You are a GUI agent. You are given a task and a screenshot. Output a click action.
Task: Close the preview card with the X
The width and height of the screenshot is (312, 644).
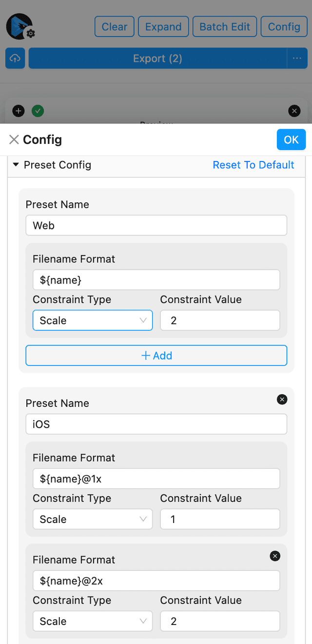tap(294, 111)
